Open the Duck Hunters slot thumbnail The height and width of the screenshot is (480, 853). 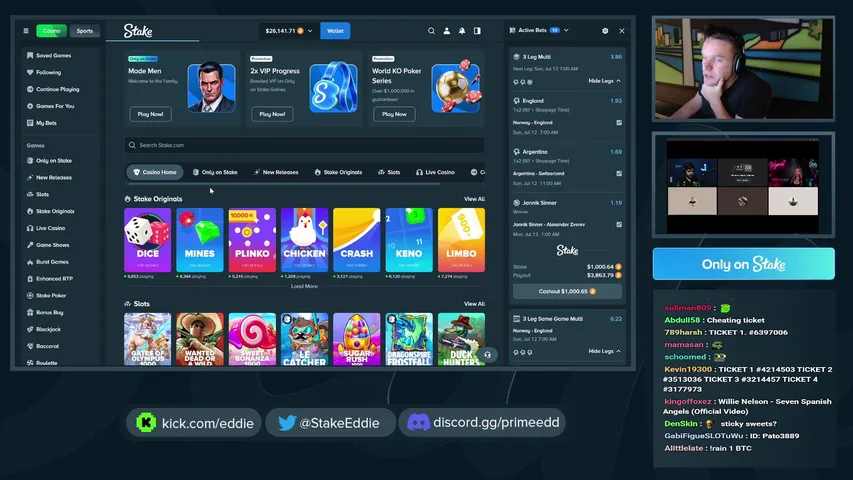coord(461,340)
